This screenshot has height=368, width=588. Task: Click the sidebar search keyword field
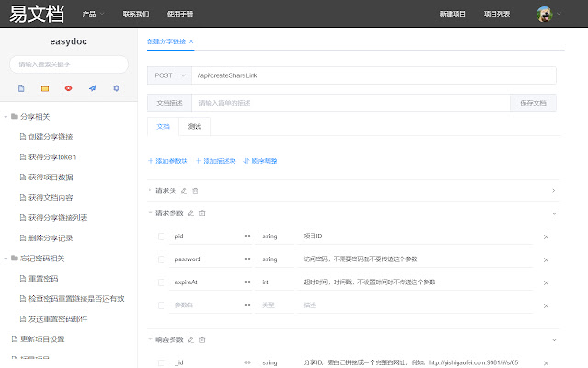pyautogui.click(x=69, y=64)
